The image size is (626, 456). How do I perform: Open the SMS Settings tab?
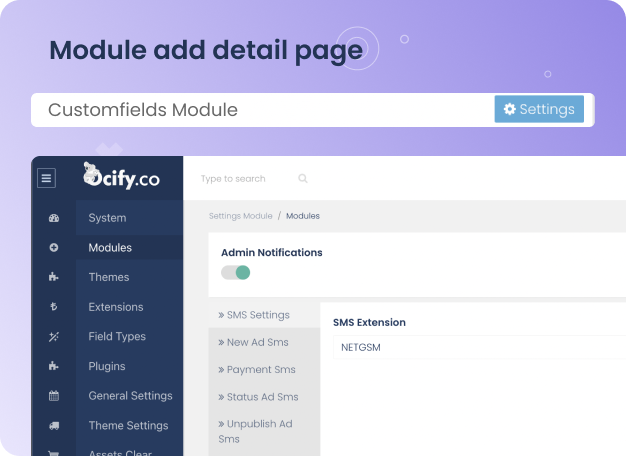click(258, 315)
